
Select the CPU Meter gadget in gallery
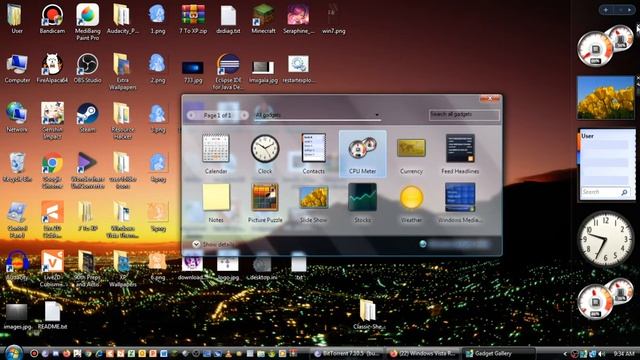point(362,154)
